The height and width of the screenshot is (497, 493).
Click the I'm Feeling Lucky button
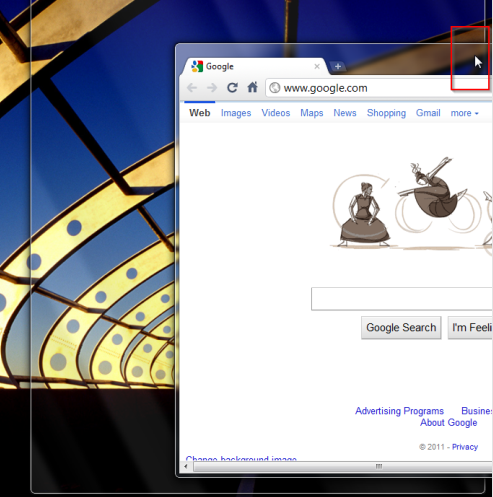click(x=470, y=328)
